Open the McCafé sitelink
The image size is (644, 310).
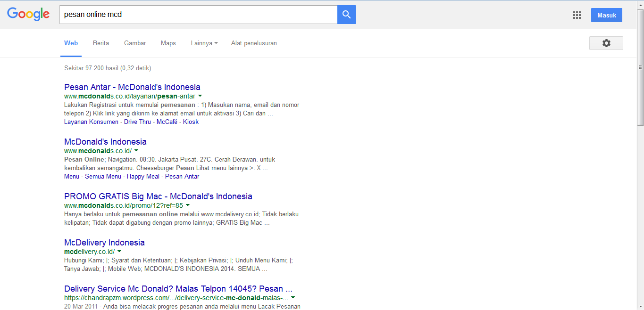point(167,122)
